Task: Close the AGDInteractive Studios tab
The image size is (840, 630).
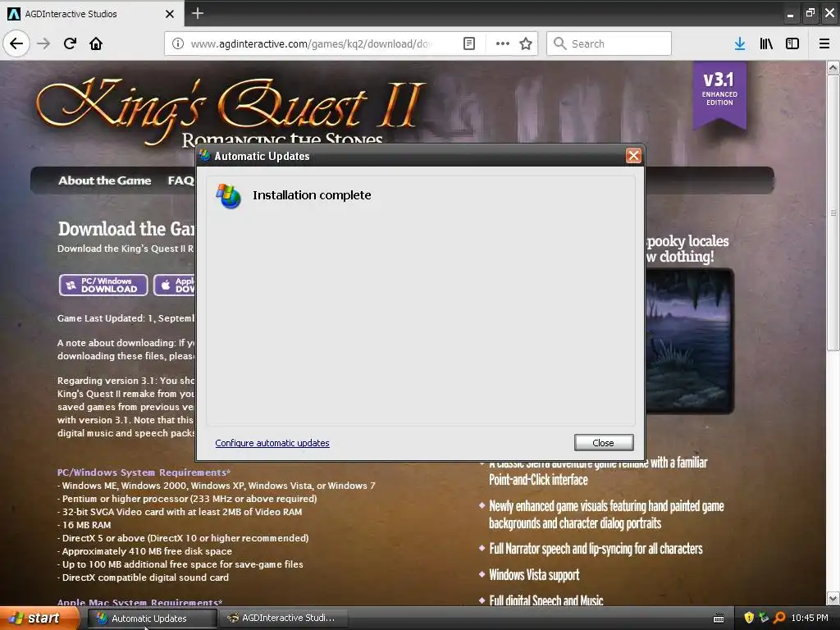Action: 169,14
